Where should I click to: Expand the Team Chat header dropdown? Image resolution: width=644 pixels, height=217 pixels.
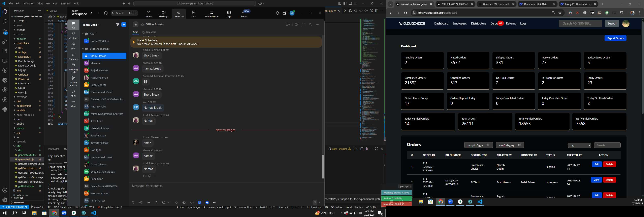tap(99, 25)
